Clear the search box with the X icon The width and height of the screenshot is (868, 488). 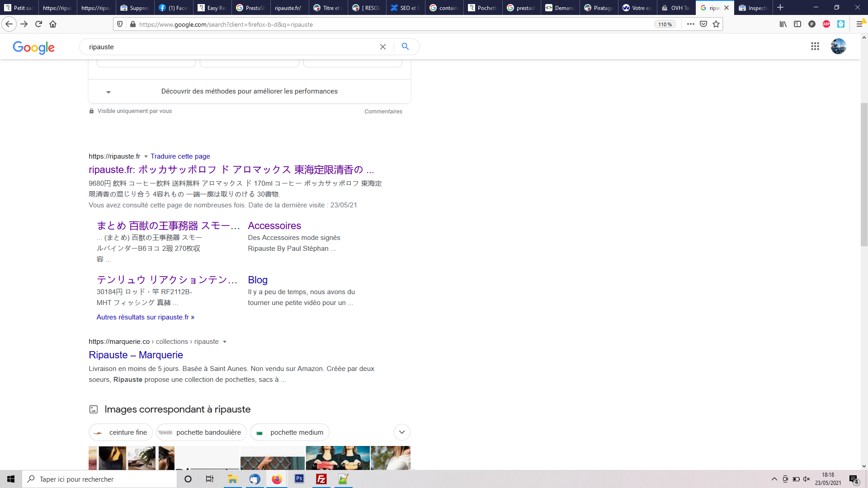pyautogui.click(x=383, y=47)
